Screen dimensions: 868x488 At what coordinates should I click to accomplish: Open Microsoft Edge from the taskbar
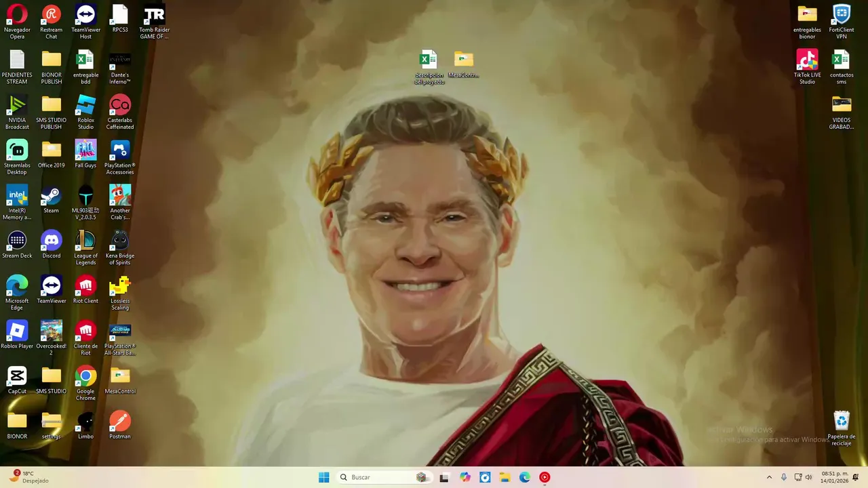coord(525,477)
